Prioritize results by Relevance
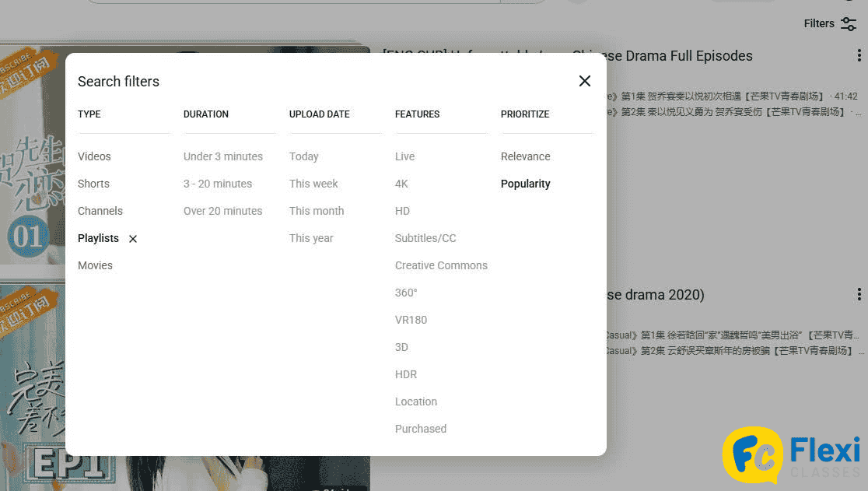The image size is (868, 491). 525,156
